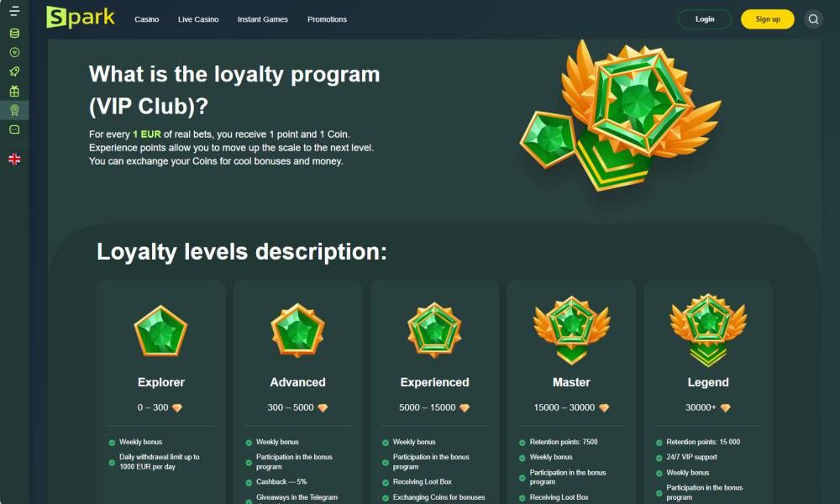Click the search magnifier icon

(813, 19)
